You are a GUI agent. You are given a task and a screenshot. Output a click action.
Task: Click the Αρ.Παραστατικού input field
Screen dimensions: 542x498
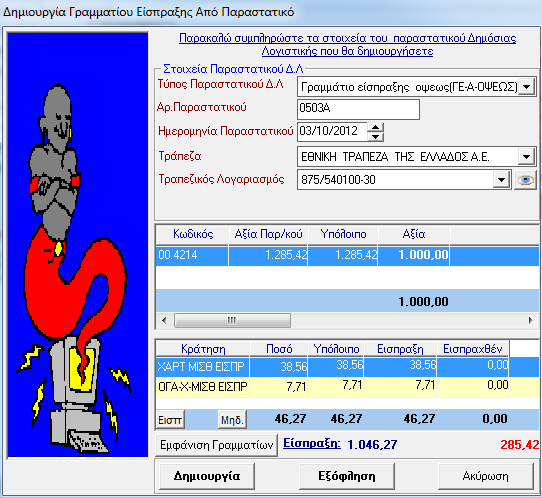coord(358,109)
